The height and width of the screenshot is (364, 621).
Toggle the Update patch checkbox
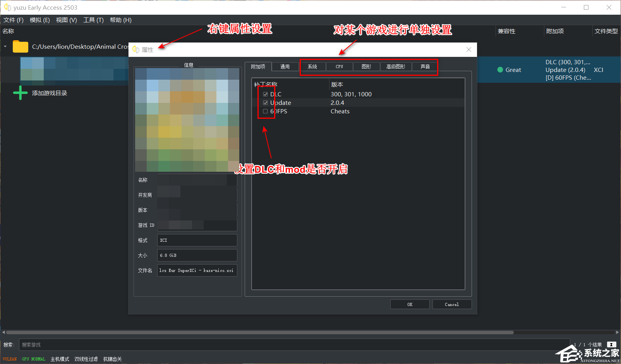(x=265, y=103)
